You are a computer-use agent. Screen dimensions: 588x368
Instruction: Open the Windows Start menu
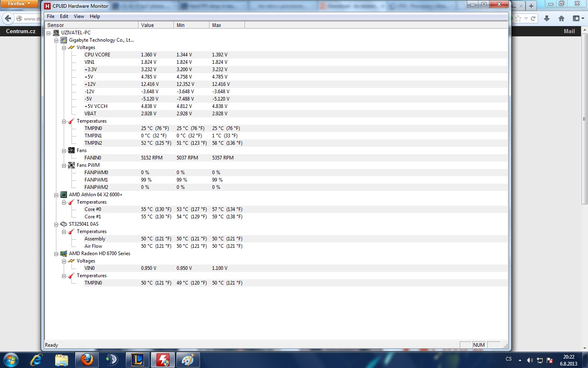pyautogui.click(x=11, y=360)
